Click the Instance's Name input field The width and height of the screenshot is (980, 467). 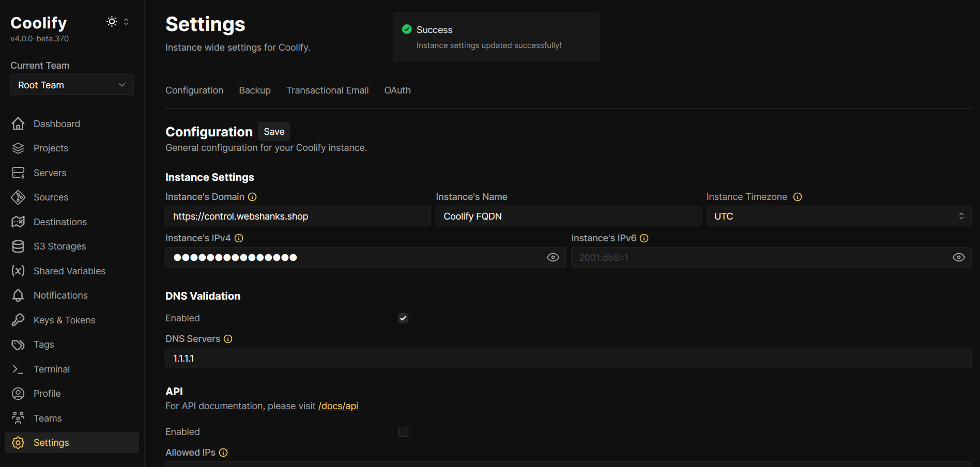pyautogui.click(x=569, y=216)
